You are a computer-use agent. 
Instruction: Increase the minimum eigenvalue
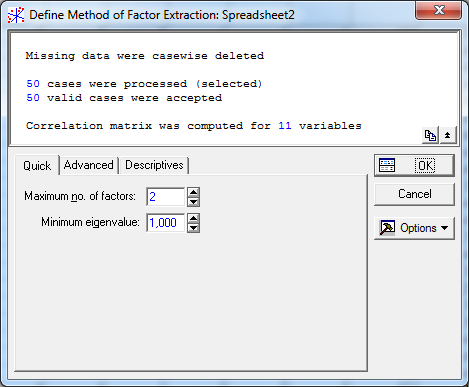(193, 218)
